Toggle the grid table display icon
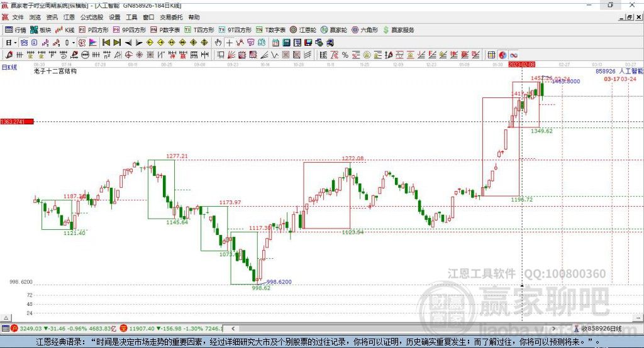The height and width of the screenshot is (348, 644). coord(491,55)
